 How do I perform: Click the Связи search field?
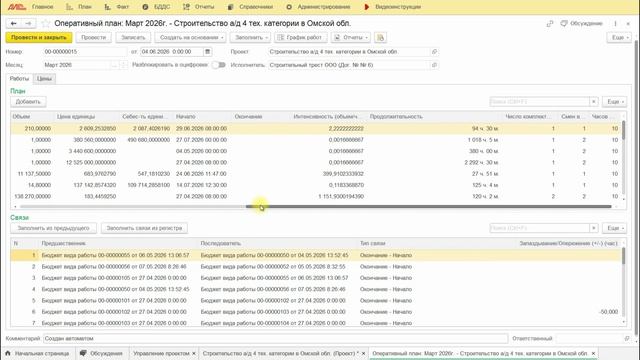point(539,228)
